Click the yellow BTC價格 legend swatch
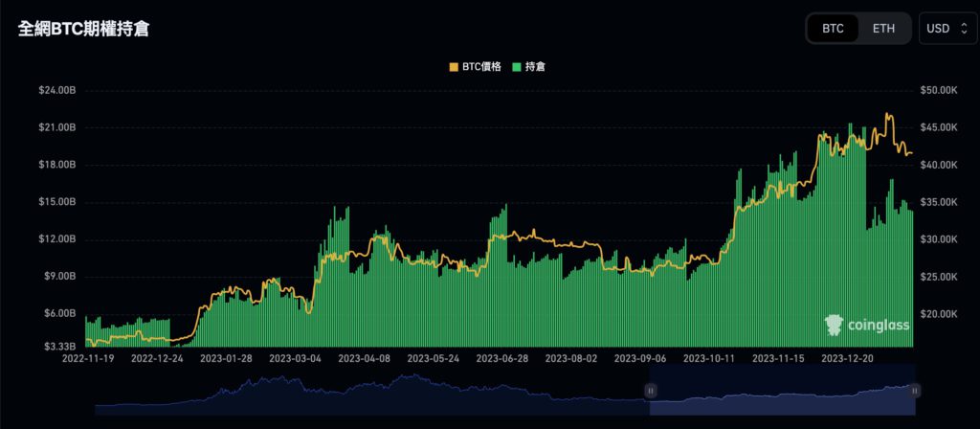The height and width of the screenshot is (429, 980). [x=454, y=67]
